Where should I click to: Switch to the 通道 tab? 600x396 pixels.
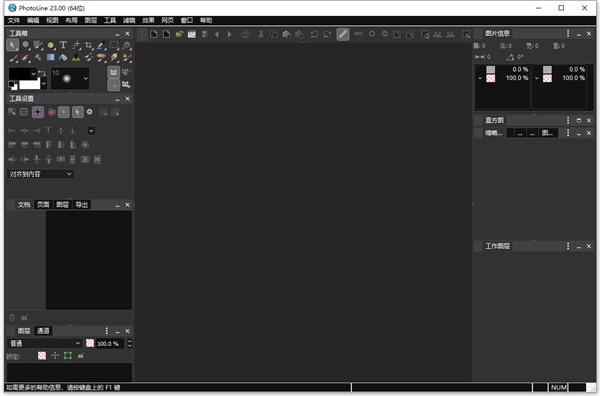(x=43, y=331)
